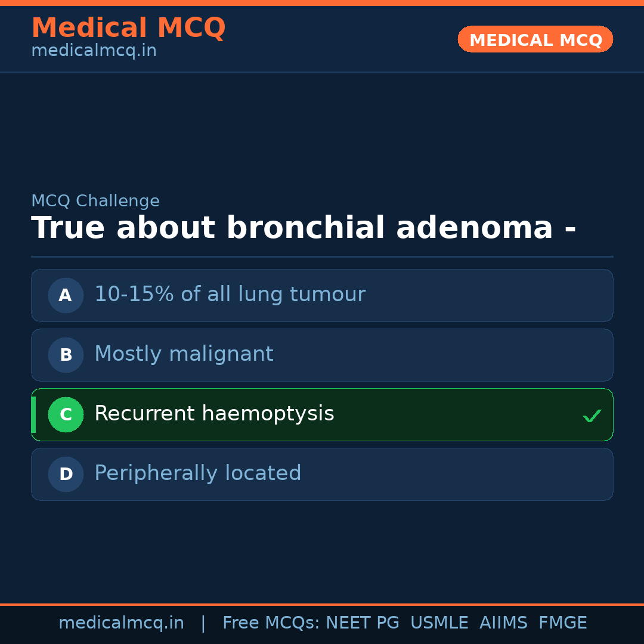Click the letter A circle icon
644x644 pixels.
[66, 295]
